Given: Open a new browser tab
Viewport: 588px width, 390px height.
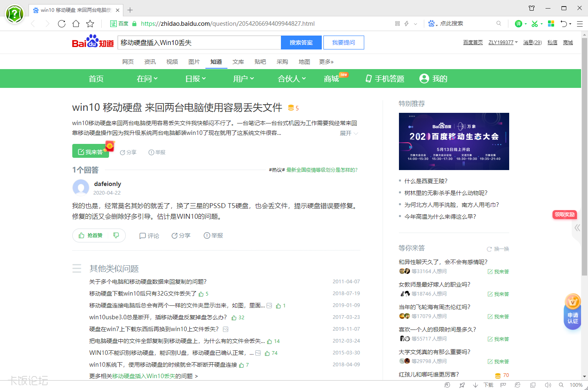Looking at the screenshot, I should 130,10.
